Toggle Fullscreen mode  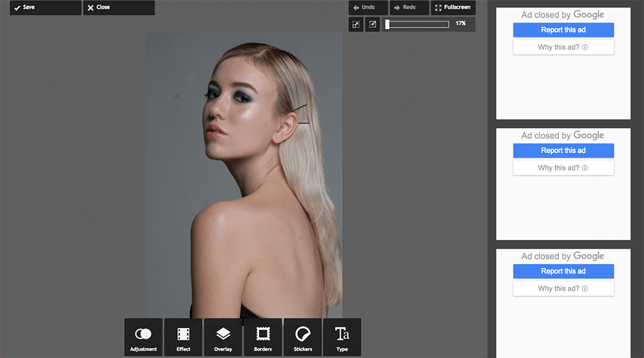[x=453, y=7]
